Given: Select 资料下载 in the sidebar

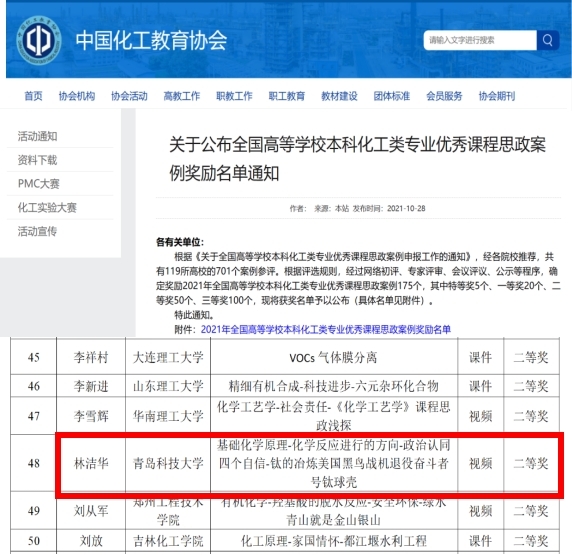Looking at the screenshot, I should (38, 160).
